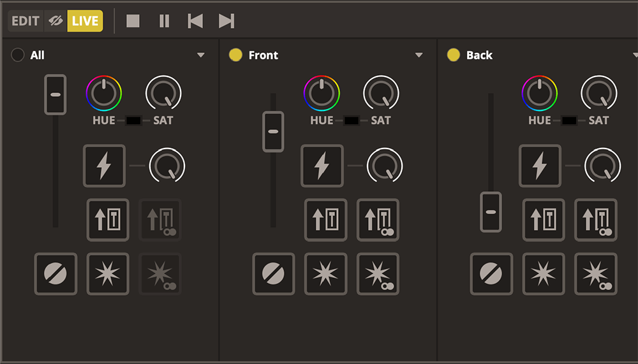The width and height of the screenshot is (638, 364).
Task: Toggle the All group enable circle
Action: 17,55
